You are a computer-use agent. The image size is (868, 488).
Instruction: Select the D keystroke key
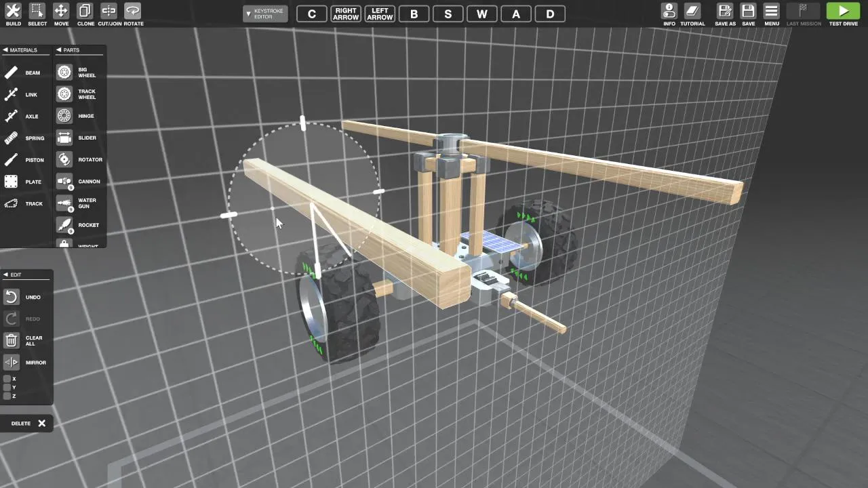[x=550, y=14]
